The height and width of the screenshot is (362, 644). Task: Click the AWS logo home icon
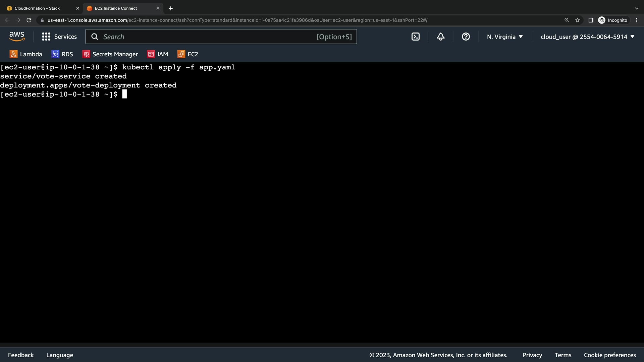pos(17,37)
